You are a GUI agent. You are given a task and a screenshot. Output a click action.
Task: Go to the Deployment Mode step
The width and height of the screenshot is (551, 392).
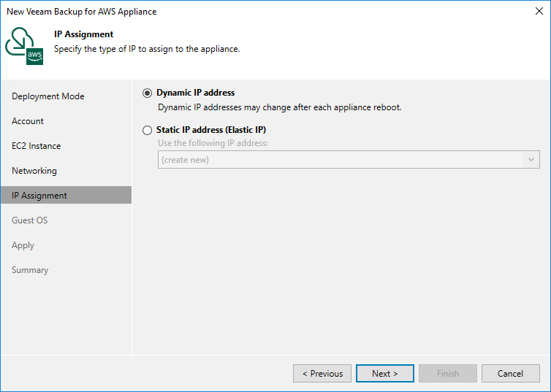click(48, 96)
